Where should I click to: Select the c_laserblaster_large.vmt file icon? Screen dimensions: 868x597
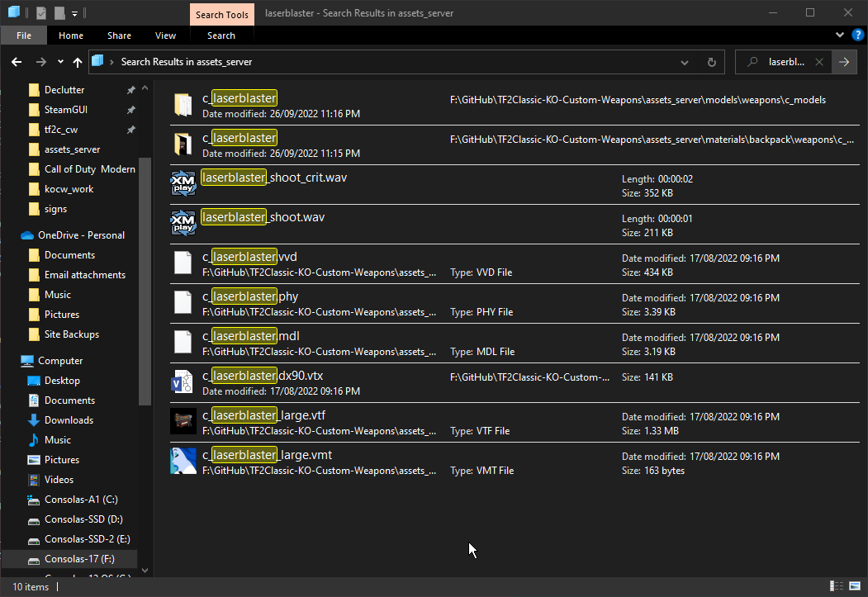click(183, 461)
